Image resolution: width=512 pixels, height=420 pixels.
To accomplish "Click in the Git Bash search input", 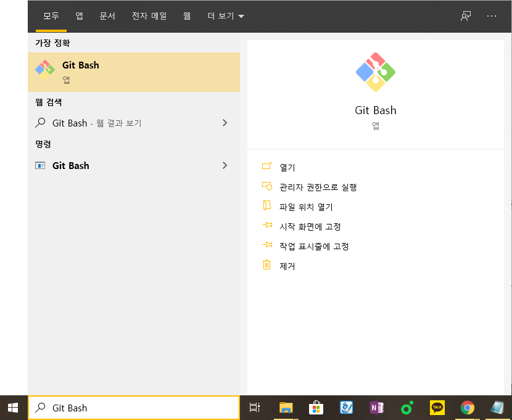I will pyautogui.click(x=134, y=408).
